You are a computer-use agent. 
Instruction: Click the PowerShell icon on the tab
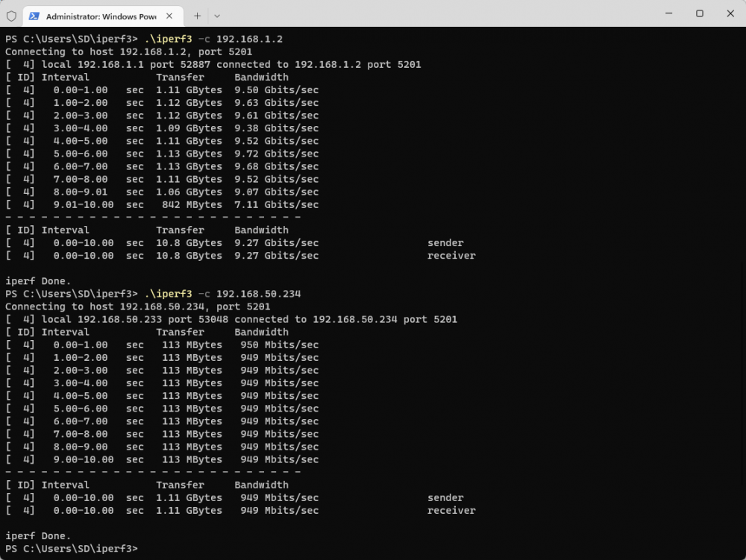point(34,16)
